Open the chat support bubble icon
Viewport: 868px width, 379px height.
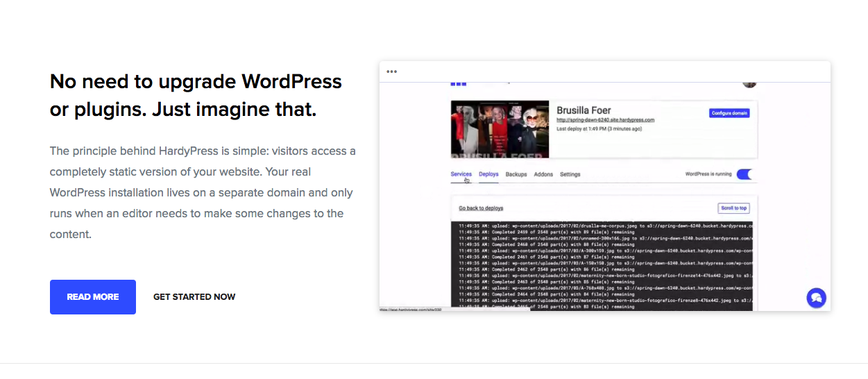(x=816, y=298)
